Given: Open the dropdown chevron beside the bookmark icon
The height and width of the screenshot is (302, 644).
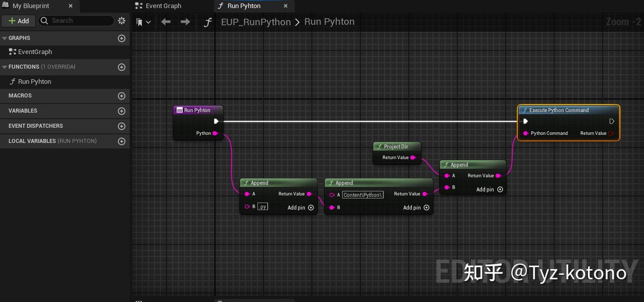Looking at the screenshot, I should point(148,22).
